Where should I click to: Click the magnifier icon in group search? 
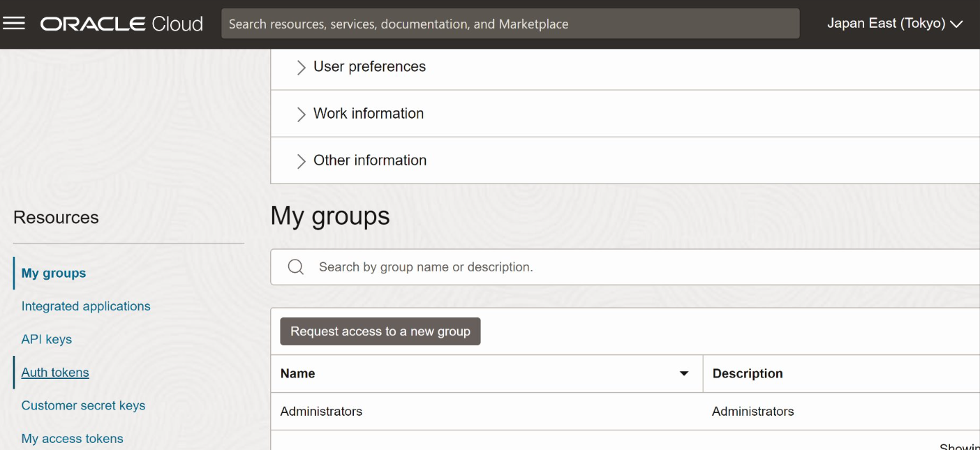point(296,267)
